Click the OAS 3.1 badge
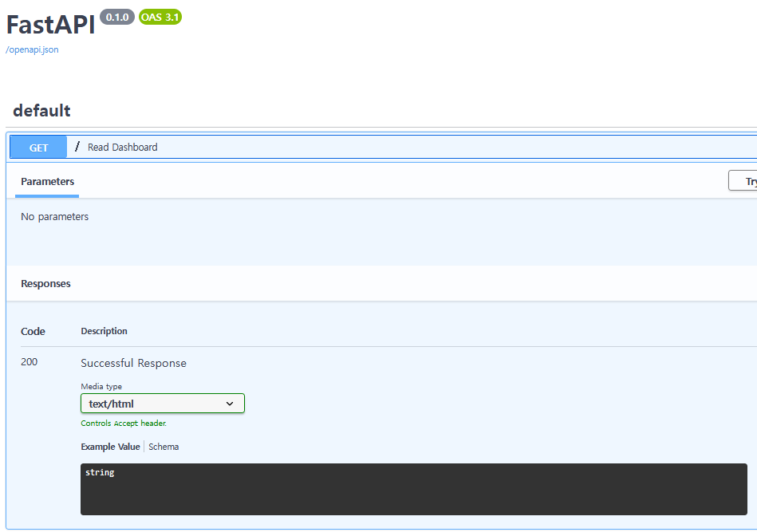This screenshot has height=532, width=757. pos(160,17)
